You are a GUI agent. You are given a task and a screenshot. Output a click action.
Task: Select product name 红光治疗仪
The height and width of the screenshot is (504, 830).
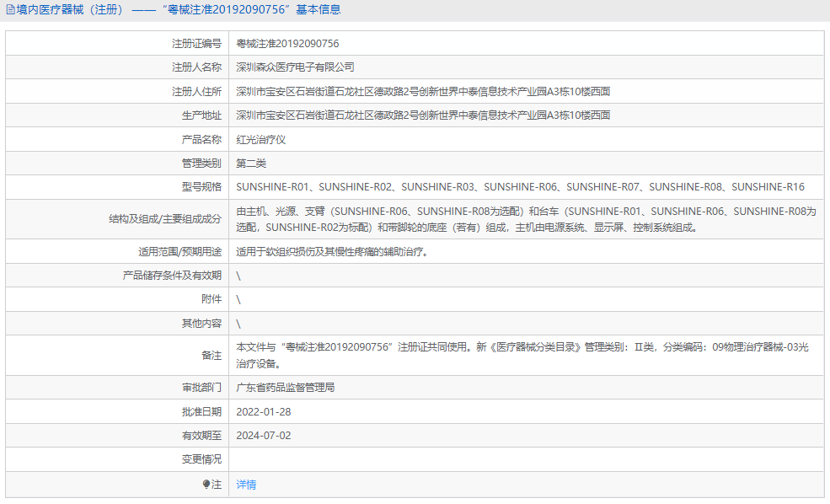261,139
